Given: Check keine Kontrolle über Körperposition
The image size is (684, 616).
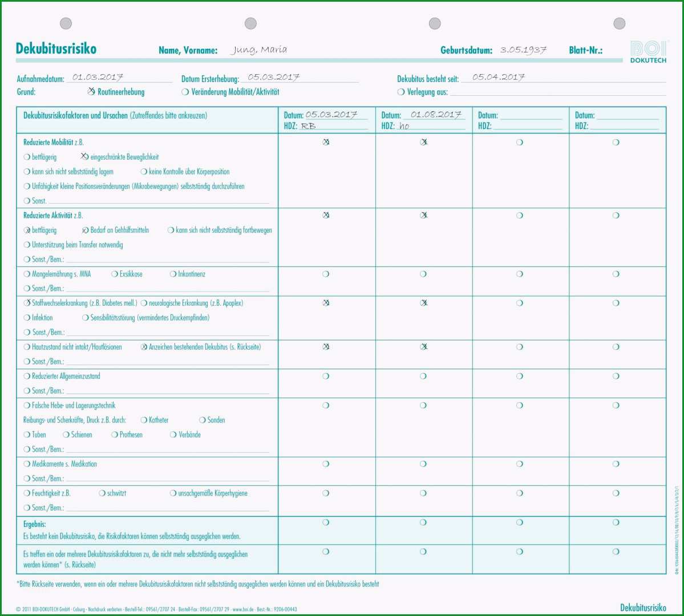Looking at the screenshot, I should pyautogui.click(x=144, y=172).
